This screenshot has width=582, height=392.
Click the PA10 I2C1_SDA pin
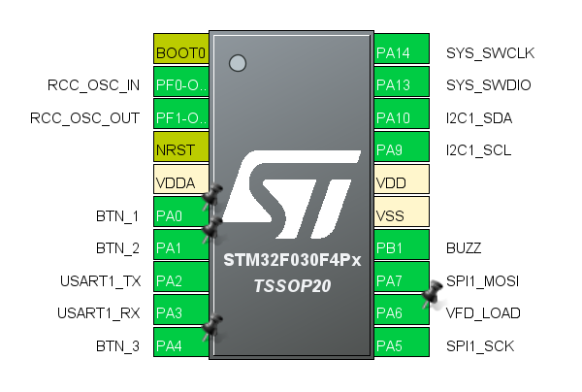(402, 116)
